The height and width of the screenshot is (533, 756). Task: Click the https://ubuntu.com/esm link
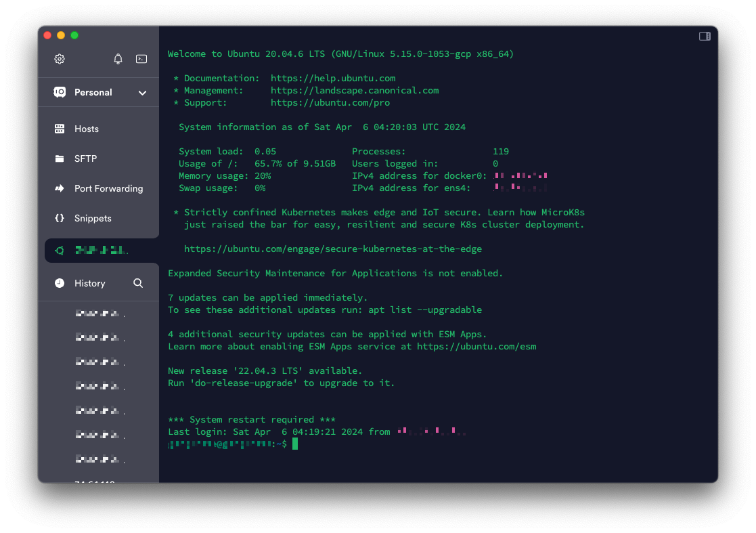coord(476,346)
